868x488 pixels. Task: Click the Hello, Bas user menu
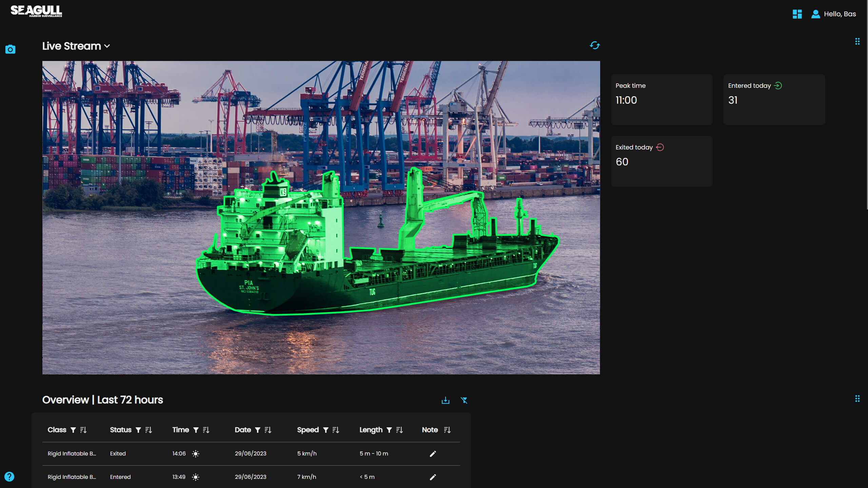click(x=840, y=14)
